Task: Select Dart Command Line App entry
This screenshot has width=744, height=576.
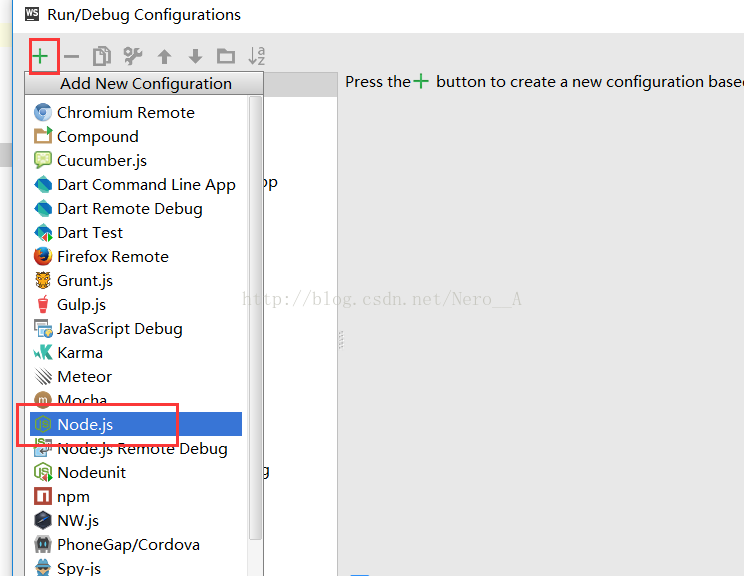Action: click(x=138, y=184)
